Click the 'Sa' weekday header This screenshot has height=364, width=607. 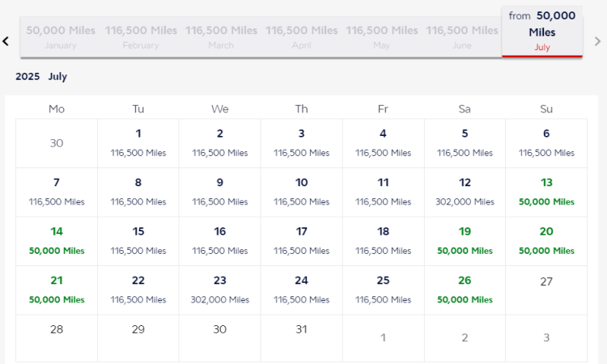(x=465, y=109)
